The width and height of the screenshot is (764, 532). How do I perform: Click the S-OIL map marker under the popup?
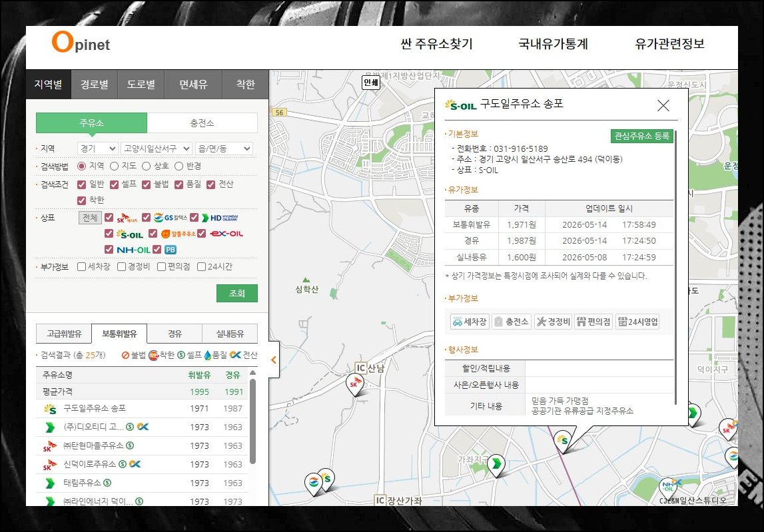563,441
